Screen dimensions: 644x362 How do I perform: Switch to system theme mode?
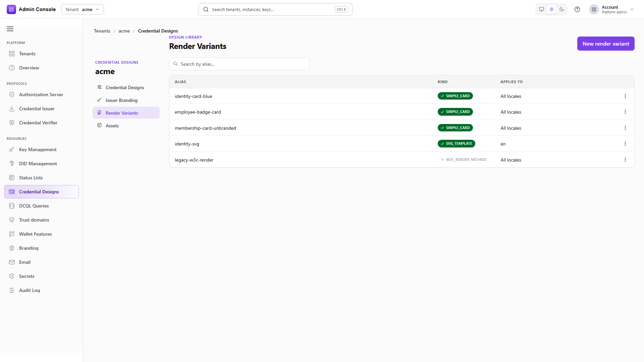(x=541, y=9)
